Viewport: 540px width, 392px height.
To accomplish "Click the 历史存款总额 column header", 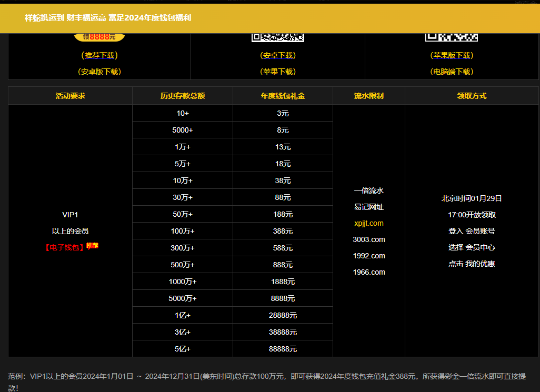I will pos(183,96).
